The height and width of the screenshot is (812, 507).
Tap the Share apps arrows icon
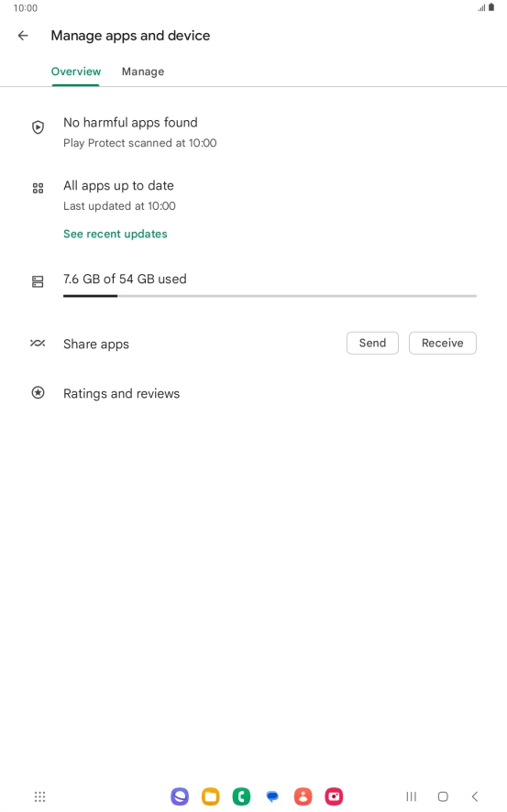tap(38, 344)
